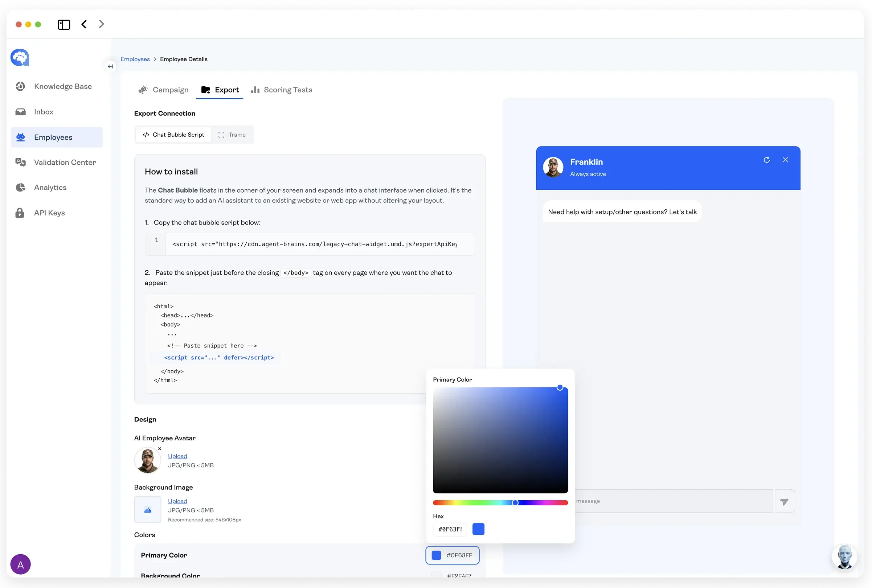Viewport: 872px width, 588px height.
Task: Select the Iframe export option
Action: (232, 135)
